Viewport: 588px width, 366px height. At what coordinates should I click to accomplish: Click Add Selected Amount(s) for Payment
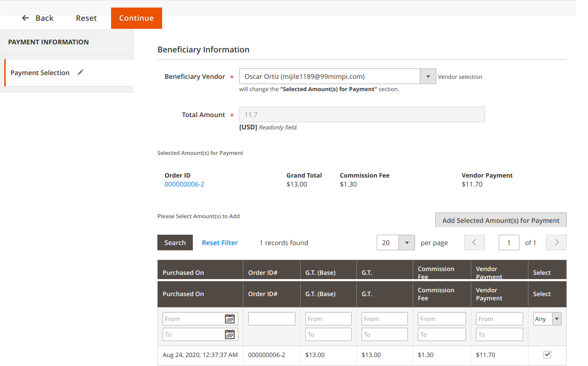(501, 221)
